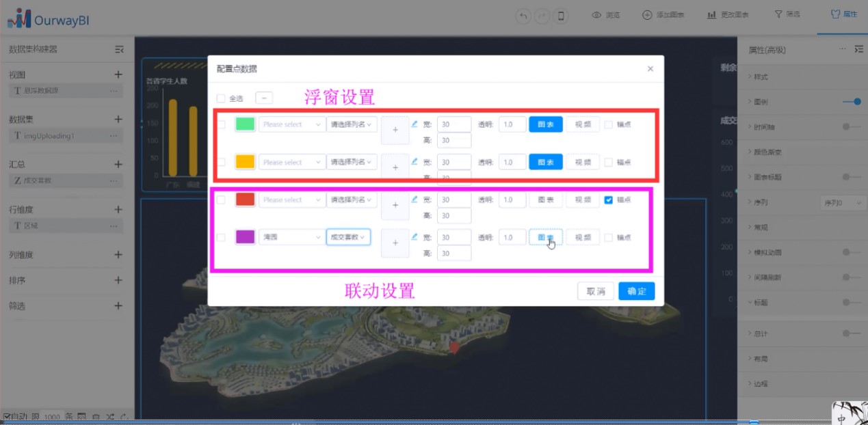Collapse the 数据集构建器 panel using its header icon

point(119,49)
